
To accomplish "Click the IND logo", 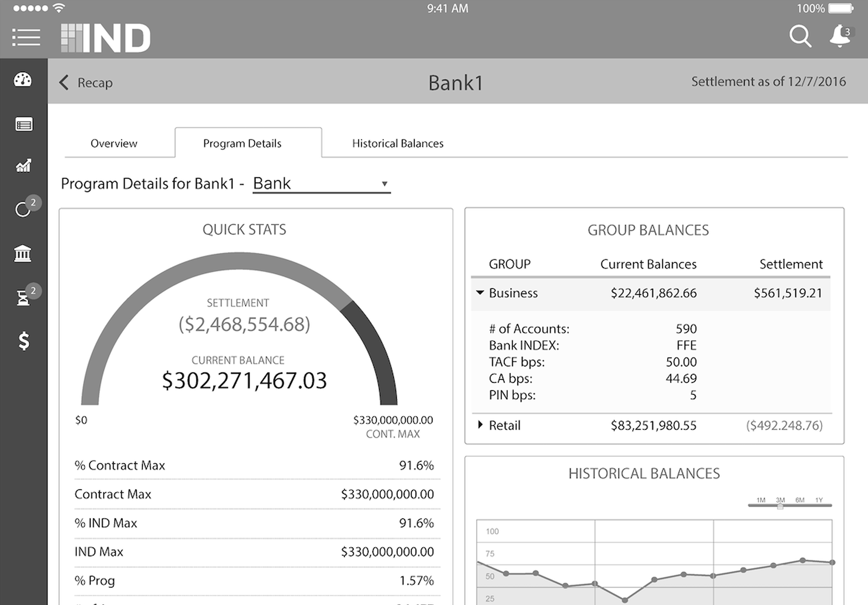I will pyautogui.click(x=106, y=38).
